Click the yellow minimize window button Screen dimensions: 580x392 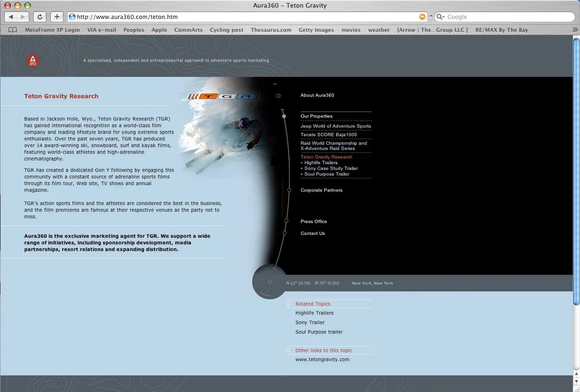[x=18, y=6]
